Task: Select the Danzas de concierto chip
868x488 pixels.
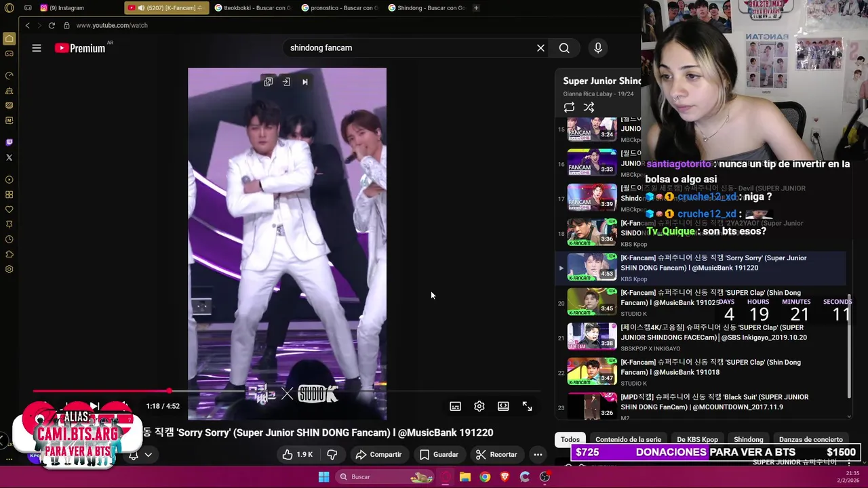Action: pyautogui.click(x=810, y=439)
